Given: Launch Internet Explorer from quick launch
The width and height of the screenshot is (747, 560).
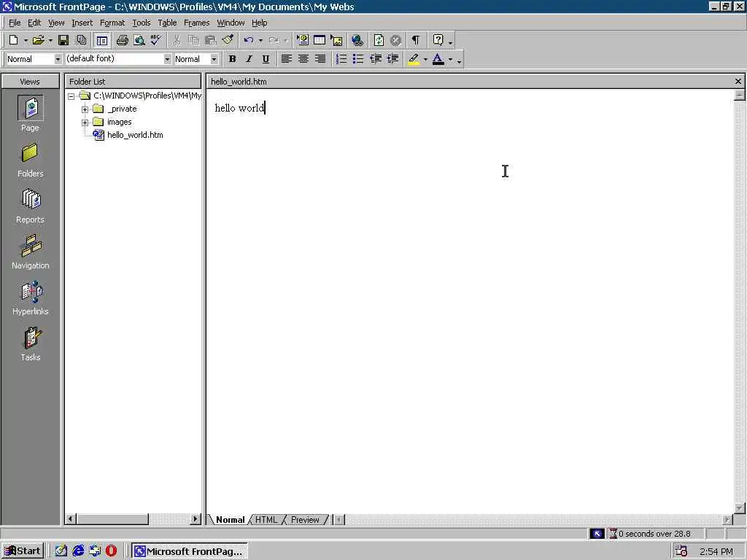Looking at the screenshot, I should (x=78, y=551).
